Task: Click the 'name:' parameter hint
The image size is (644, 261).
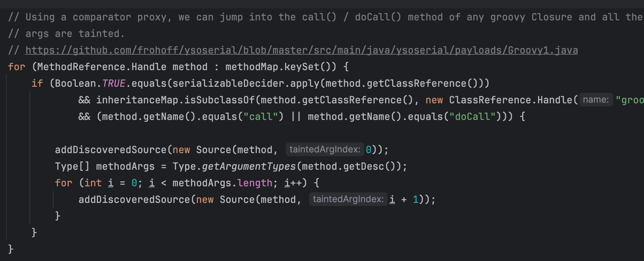Action: coord(596,100)
